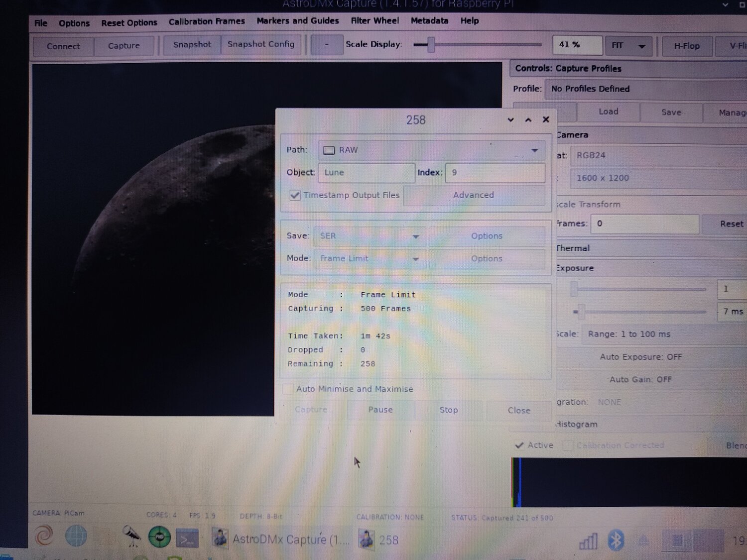Switch to the AstroDMx Capture taskbar entry
The width and height of the screenshot is (747, 560).
click(281, 539)
